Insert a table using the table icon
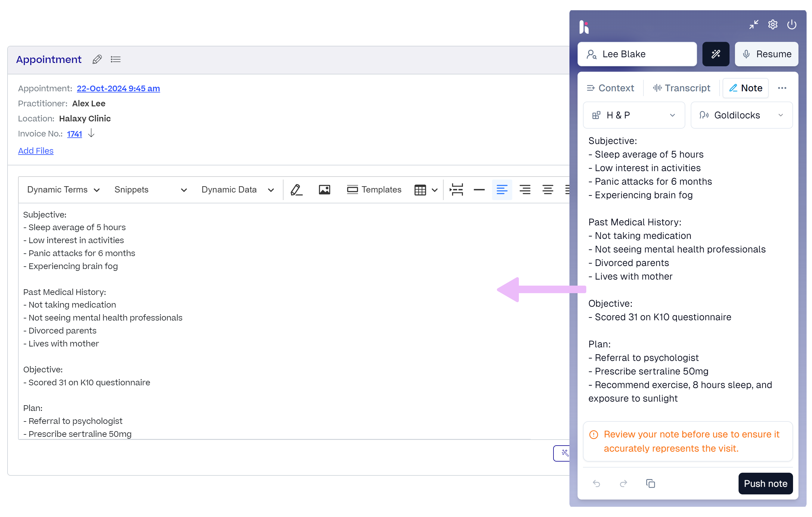The width and height of the screenshot is (812, 517). 420,190
